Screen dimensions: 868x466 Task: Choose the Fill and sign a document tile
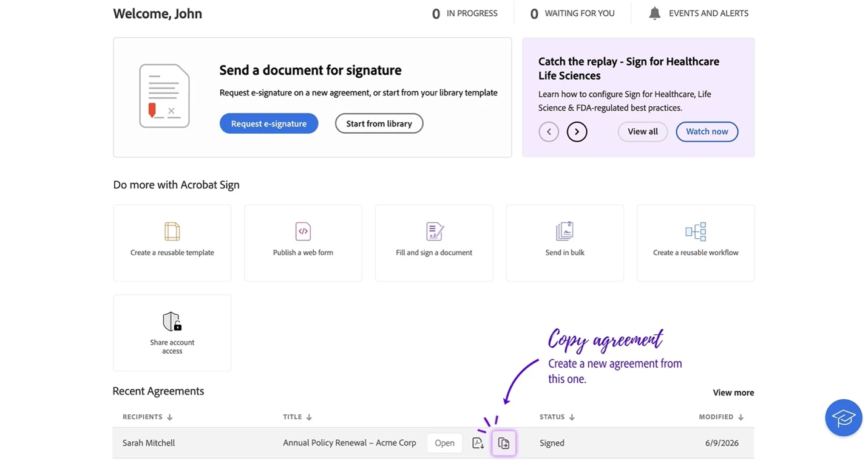coord(434,243)
